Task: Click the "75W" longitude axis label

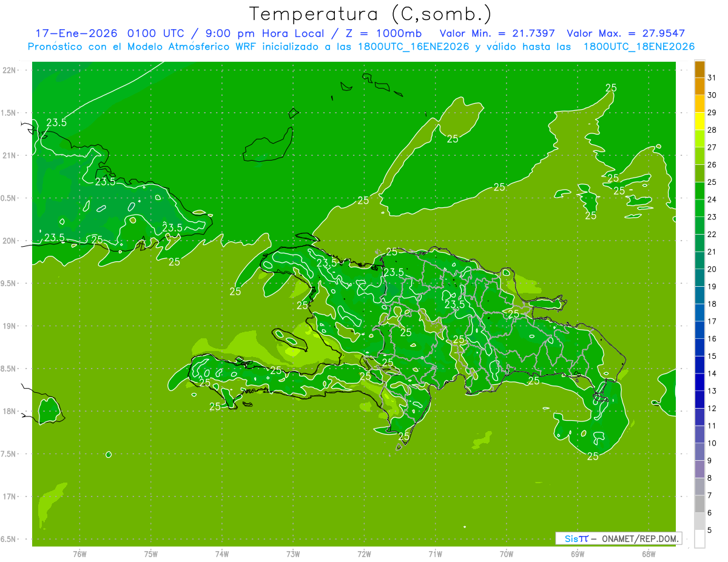Action: [151, 554]
